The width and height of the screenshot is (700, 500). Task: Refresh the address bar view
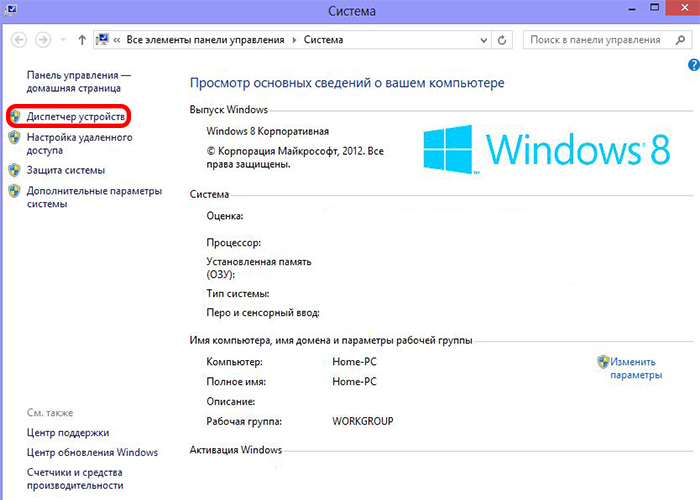pos(502,40)
